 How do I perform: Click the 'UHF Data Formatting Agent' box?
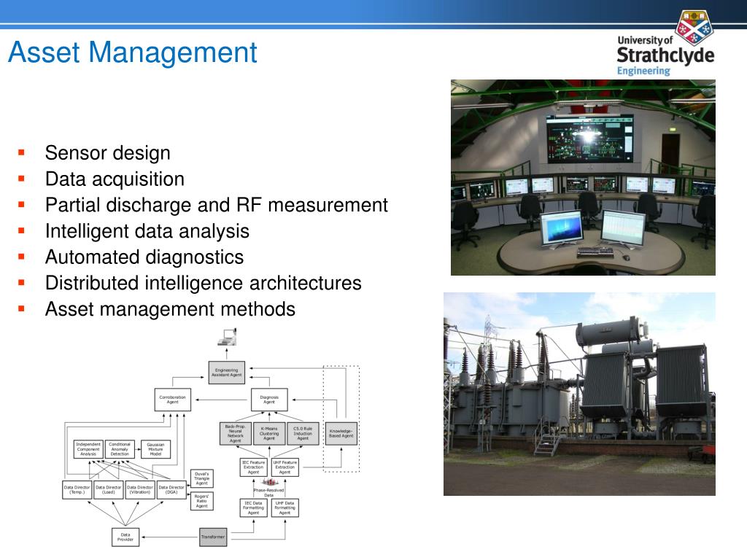[x=285, y=507]
